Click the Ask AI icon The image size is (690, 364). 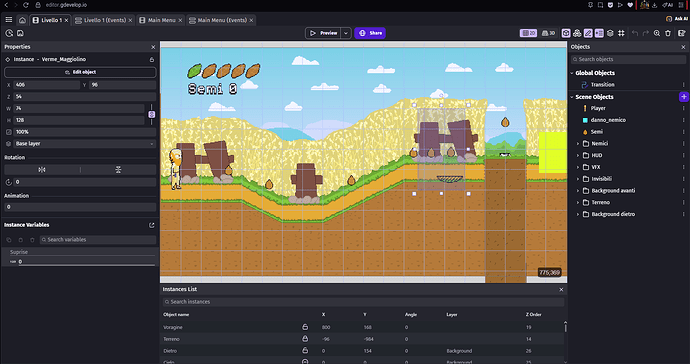[x=669, y=19]
